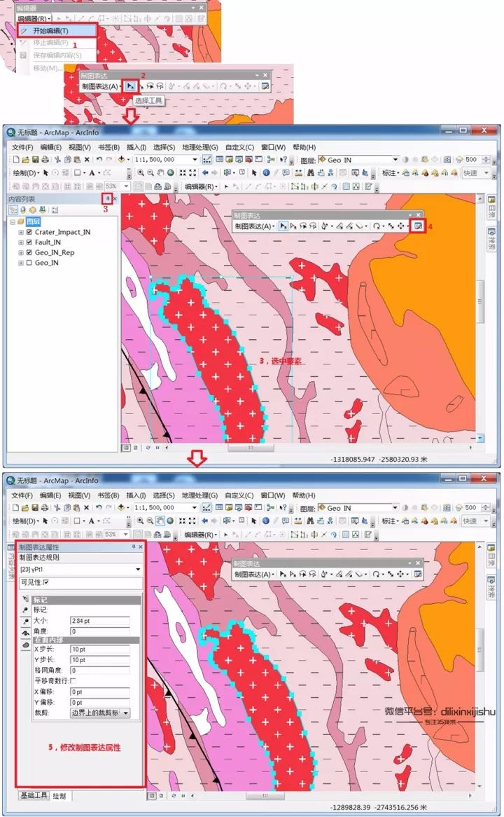Choose 开始编辑(T) in the editor menu
The height and width of the screenshot is (817, 504).
(x=57, y=31)
